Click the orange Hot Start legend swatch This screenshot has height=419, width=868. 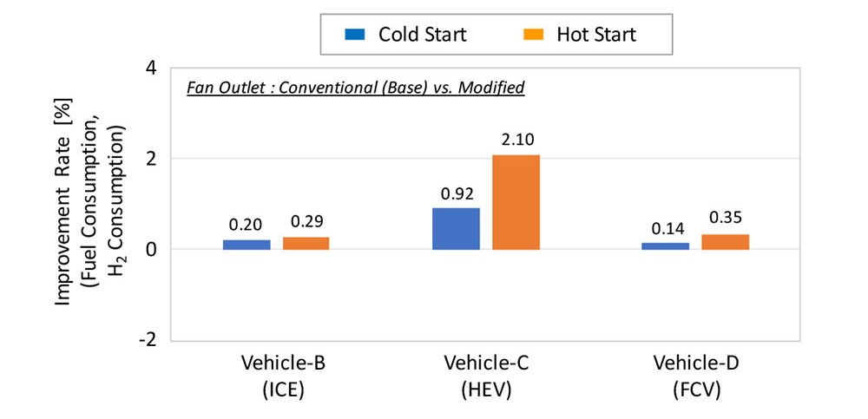point(534,35)
